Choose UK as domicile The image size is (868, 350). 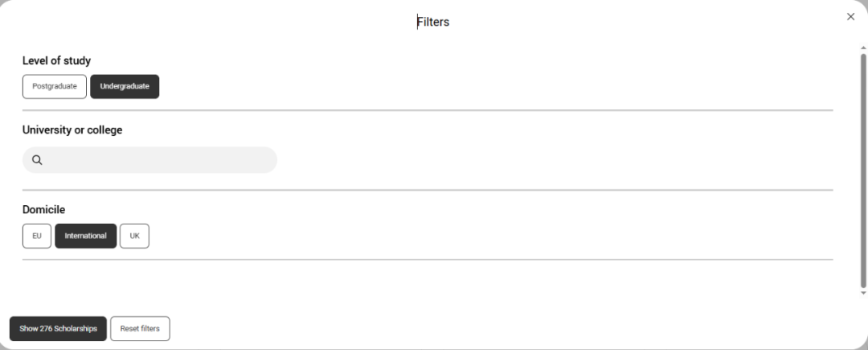pos(134,236)
